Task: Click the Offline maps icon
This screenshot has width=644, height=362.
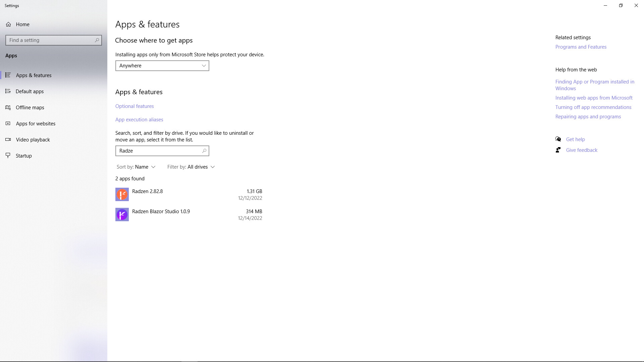Action: coord(8,108)
